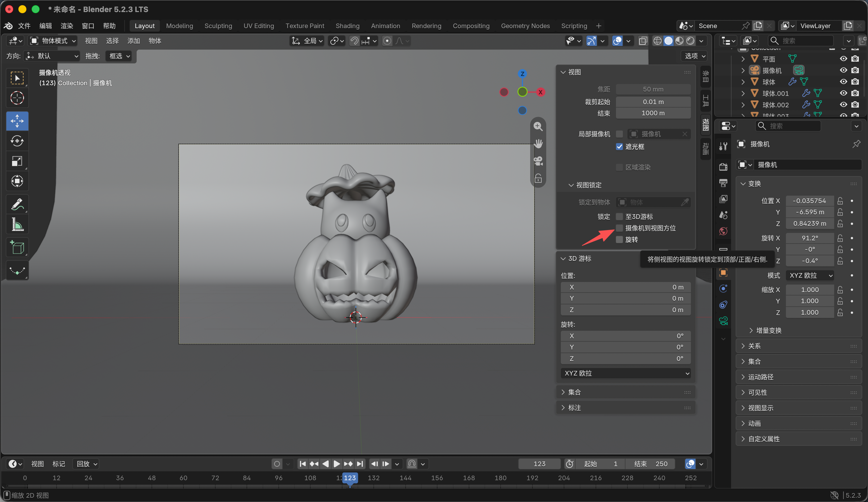This screenshot has width=868, height=502.
Task: Click the pan view hand icon
Action: pos(538,144)
